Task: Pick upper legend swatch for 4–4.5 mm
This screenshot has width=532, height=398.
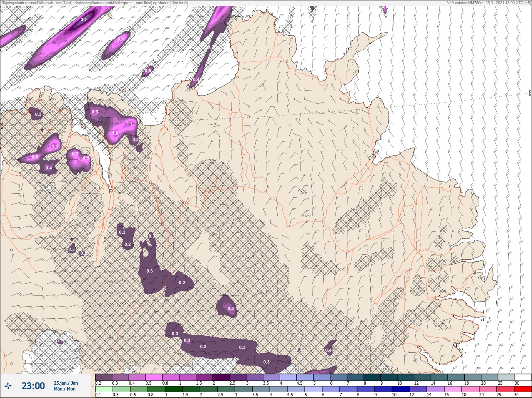Action: (x=288, y=377)
